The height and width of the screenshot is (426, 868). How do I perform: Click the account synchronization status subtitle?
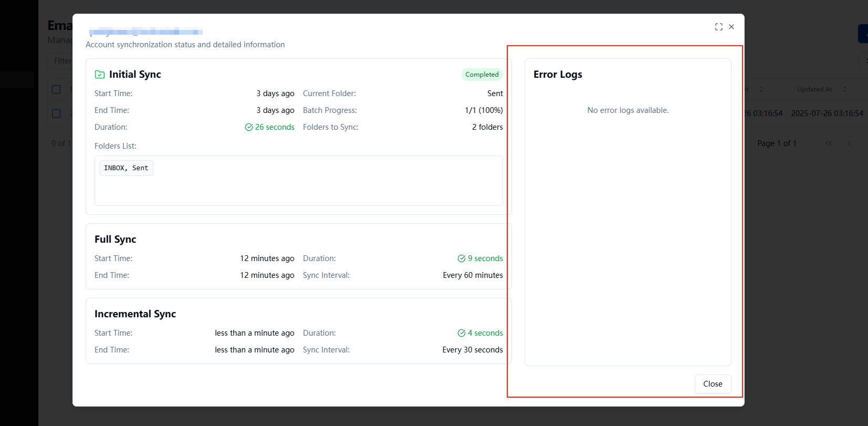point(185,45)
